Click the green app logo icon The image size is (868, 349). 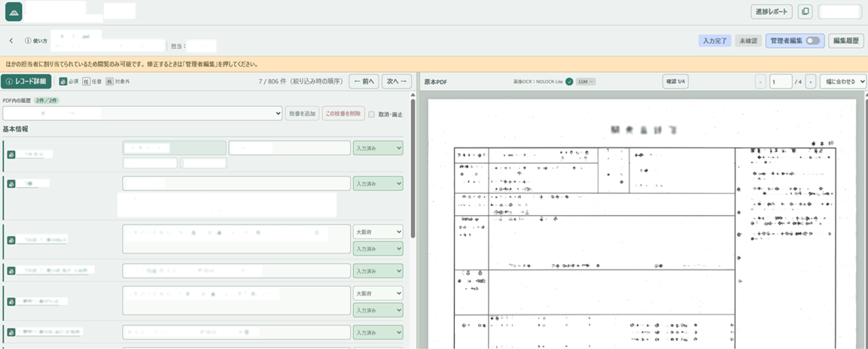[14, 11]
